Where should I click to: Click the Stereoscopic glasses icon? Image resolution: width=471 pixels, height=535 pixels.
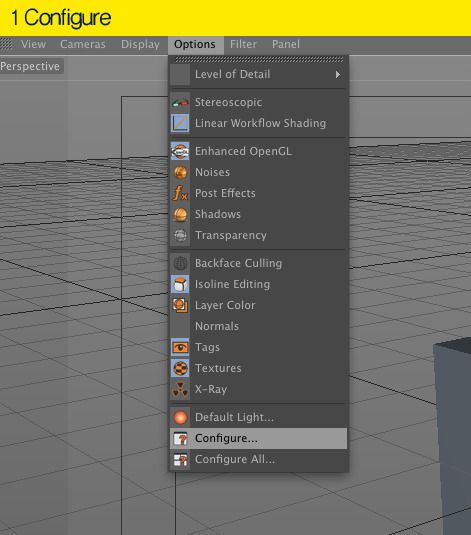pyautogui.click(x=180, y=102)
